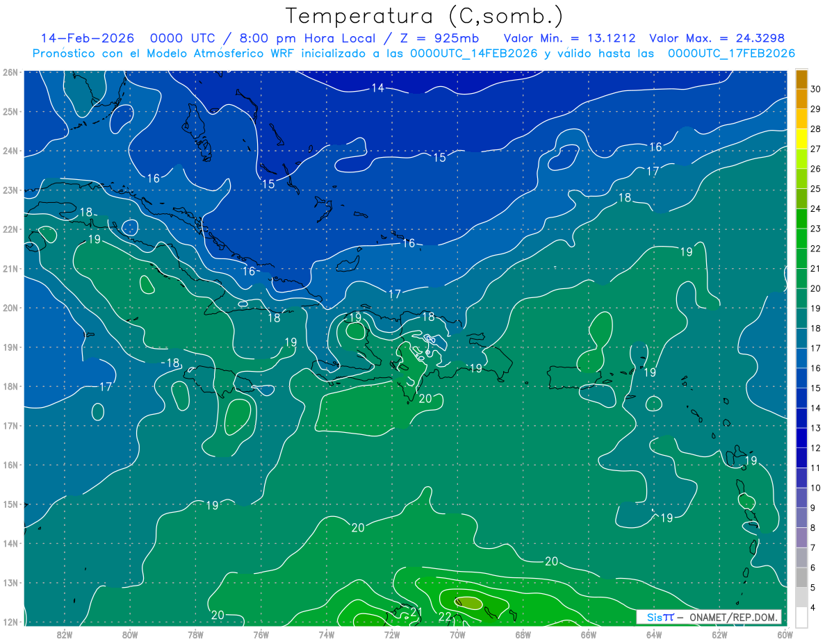Click the color bar segment between 23 and 24
The height and width of the screenshot is (644, 834).
coord(801,220)
